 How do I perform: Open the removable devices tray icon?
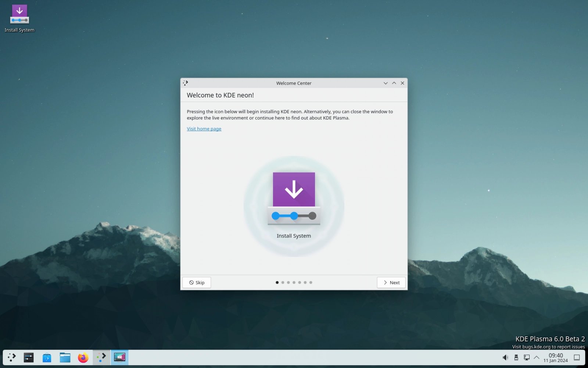tap(516, 357)
